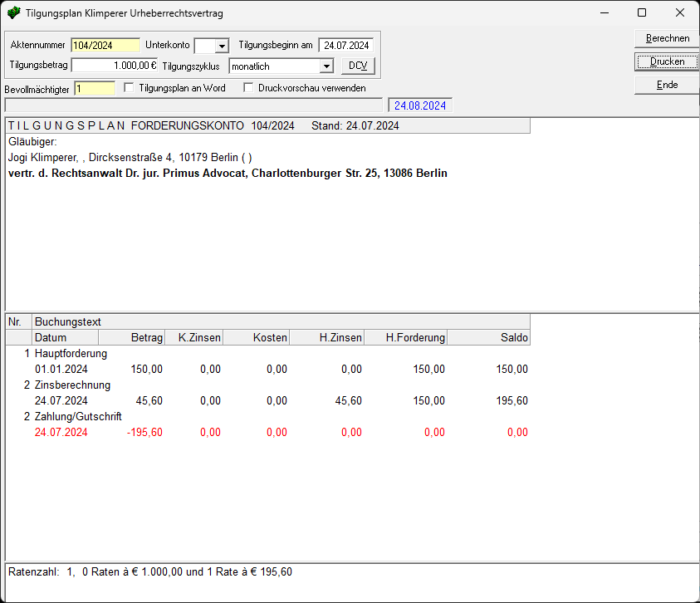Click the Berechnen button
700x603 pixels.
click(x=667, y=38)
